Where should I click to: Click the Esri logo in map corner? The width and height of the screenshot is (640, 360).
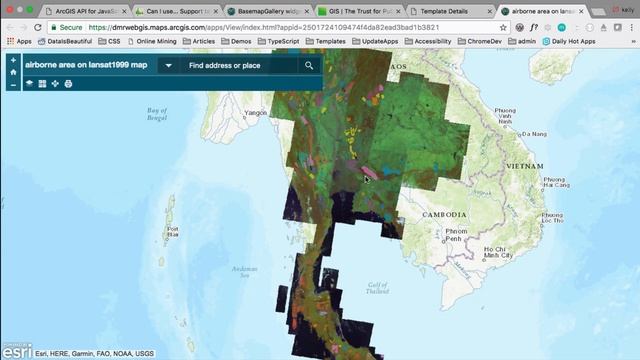click(x=17, y=351)
